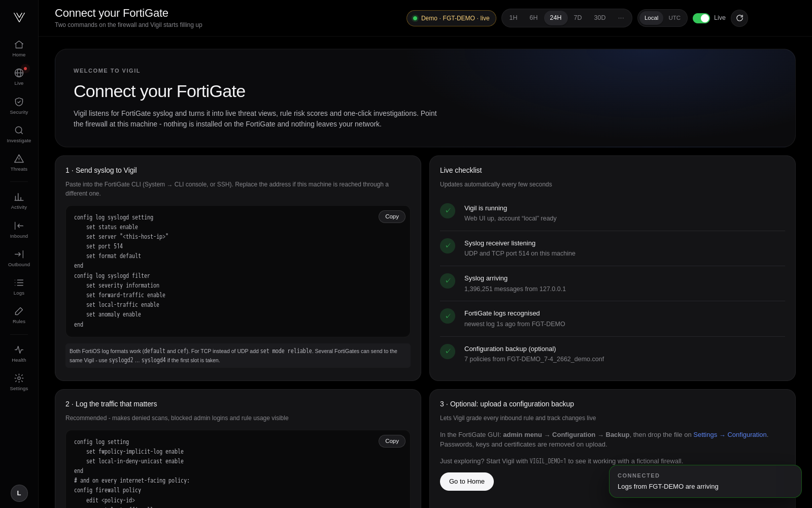Image resolution: width=812 pixels, height=508 pixels.
Task: Switch time zone to Local
Action: coord(651,18)
